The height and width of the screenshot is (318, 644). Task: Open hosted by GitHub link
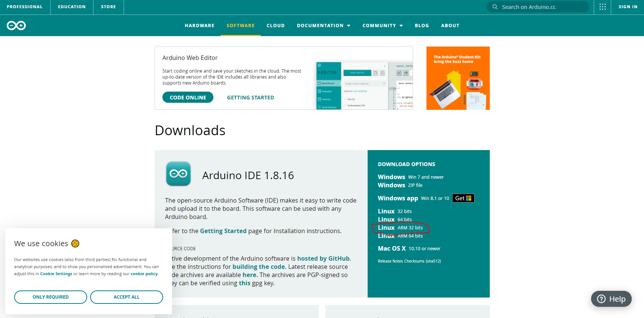pos(323,258)
